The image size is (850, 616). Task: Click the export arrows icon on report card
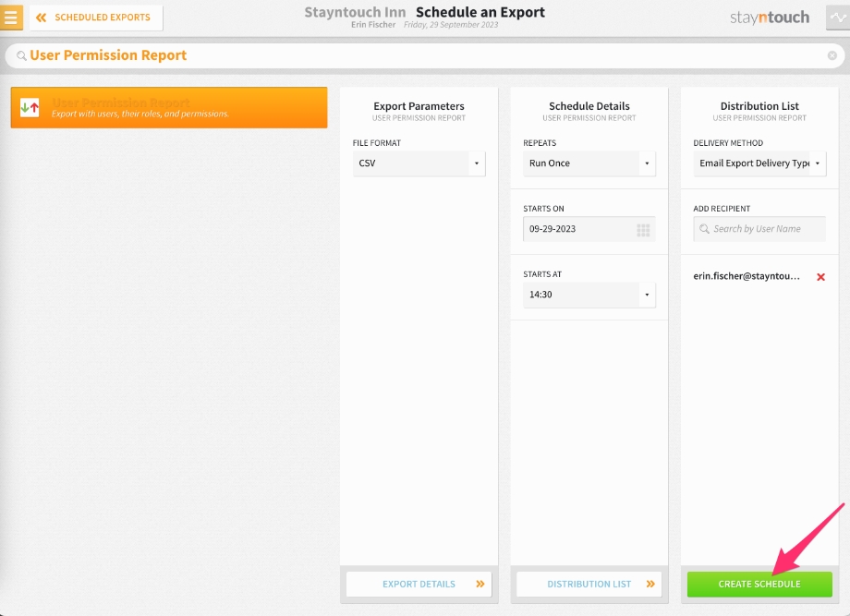pyautogui.click(x=30, y=107)
